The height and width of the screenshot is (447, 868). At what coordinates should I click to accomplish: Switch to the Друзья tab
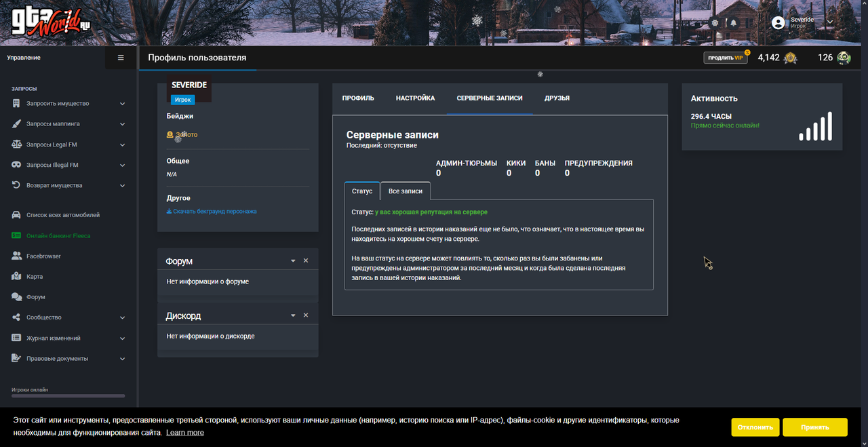click(x=557, y=98)
